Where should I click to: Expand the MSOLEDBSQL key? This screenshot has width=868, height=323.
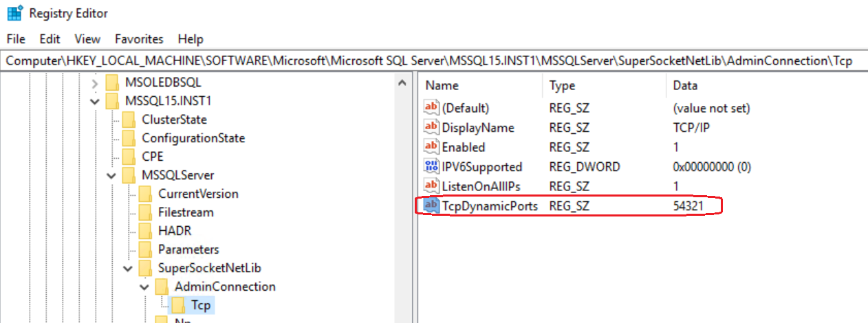(95, 82)
